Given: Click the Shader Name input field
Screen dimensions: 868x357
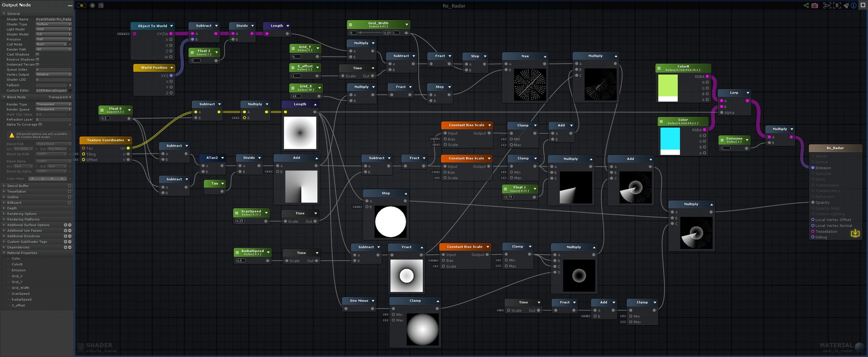Looking at the screenshot, I should (53, 19).
